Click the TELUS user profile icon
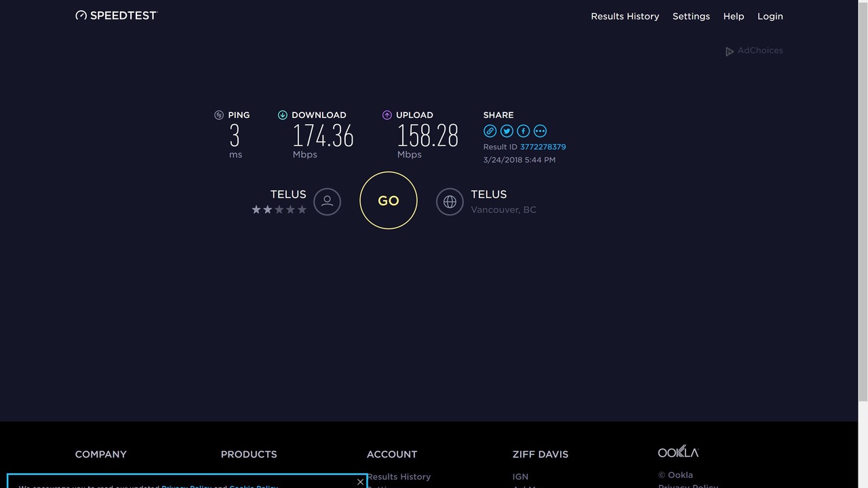 [x=327, y=201]
